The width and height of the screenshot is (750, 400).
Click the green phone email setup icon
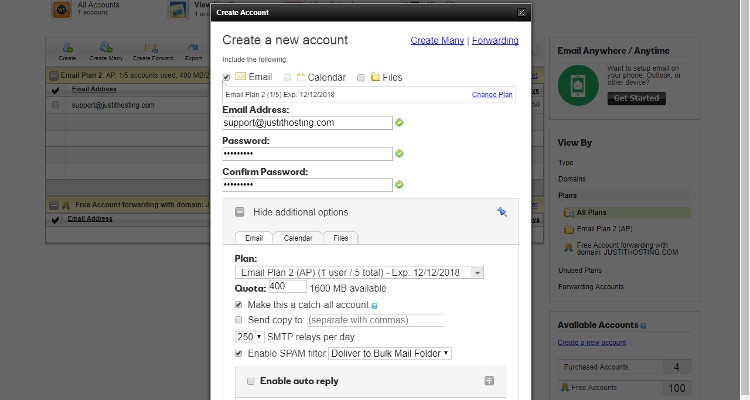click(x=578, y=86)
